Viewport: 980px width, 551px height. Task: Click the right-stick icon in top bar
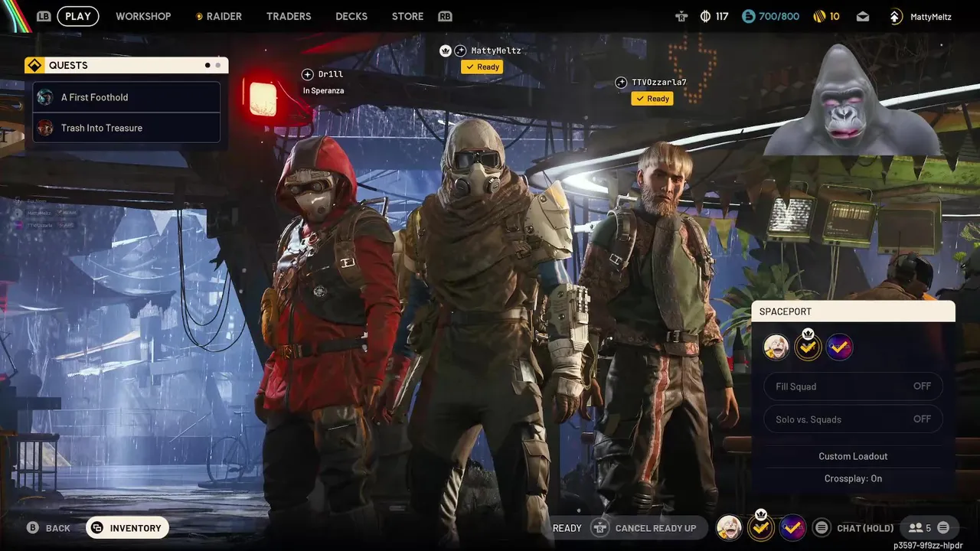point(681,16)
